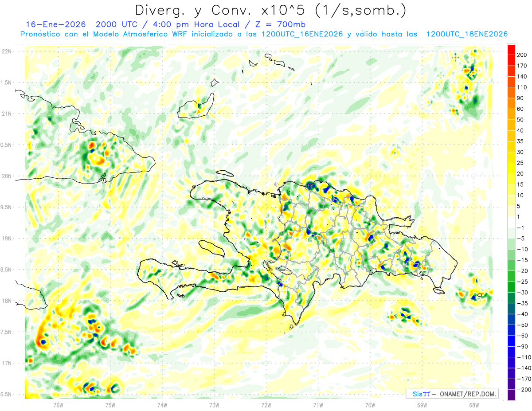The height and width of the screenshot is (411, 532).
Task: Click the "-140" color scale label
Action: pos(524,368)
